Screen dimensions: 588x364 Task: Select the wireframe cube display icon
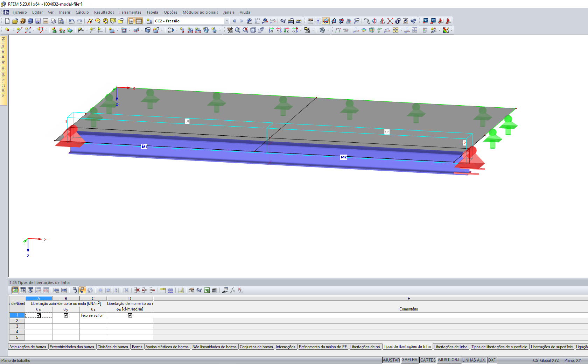tap(253, 30)
